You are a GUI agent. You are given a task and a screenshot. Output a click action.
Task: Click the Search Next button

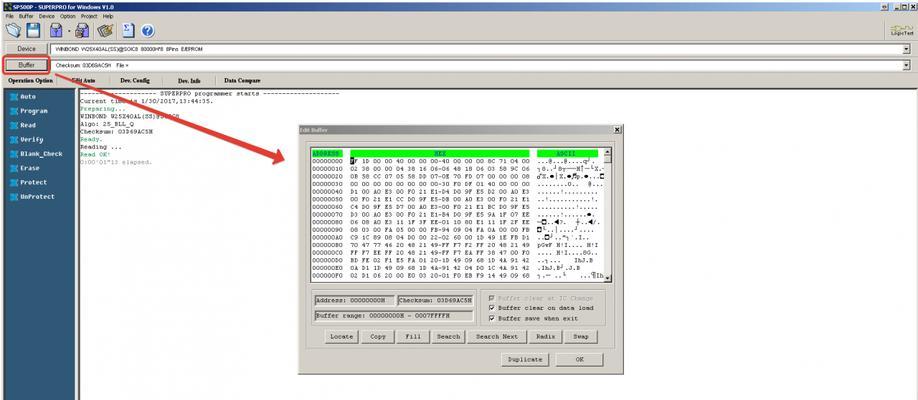[x=496, y=337]
